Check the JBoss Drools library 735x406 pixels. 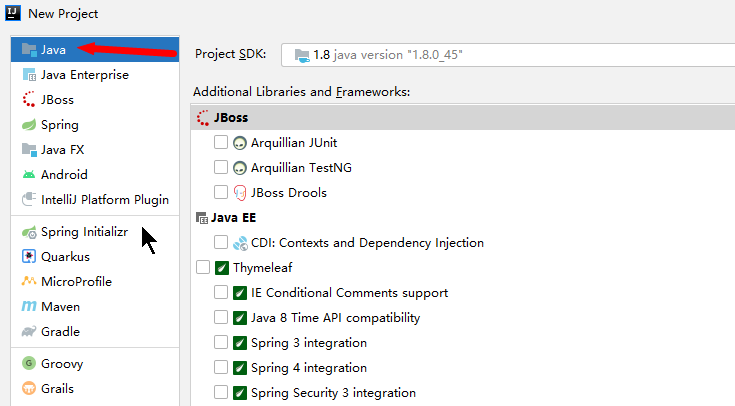tap(221, 193)
